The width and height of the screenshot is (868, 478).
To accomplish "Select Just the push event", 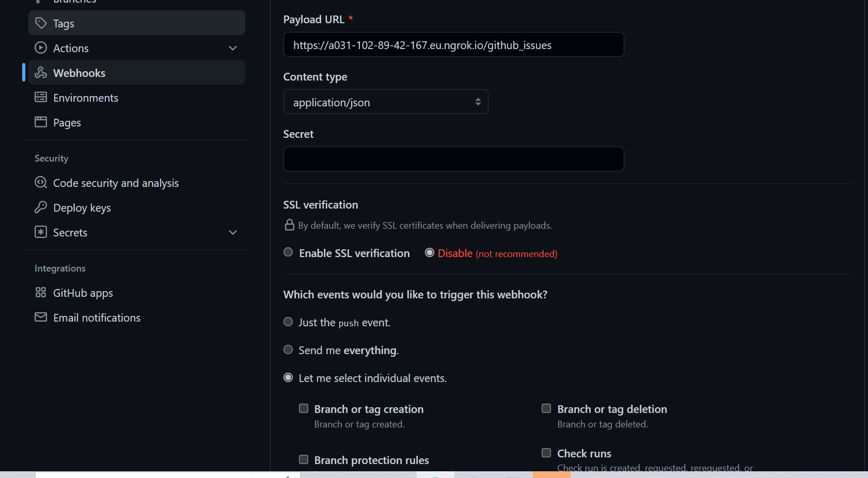I will coord(288,322).
